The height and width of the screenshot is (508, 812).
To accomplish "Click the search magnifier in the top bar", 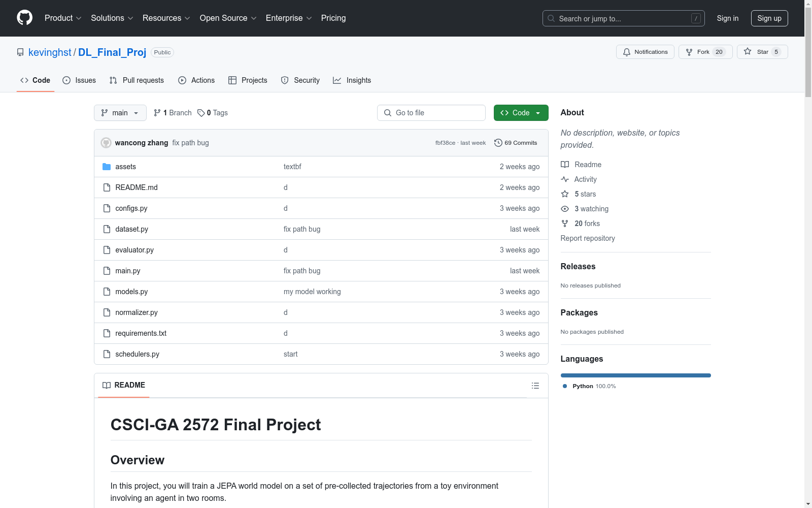I will [x=551, y=18].
